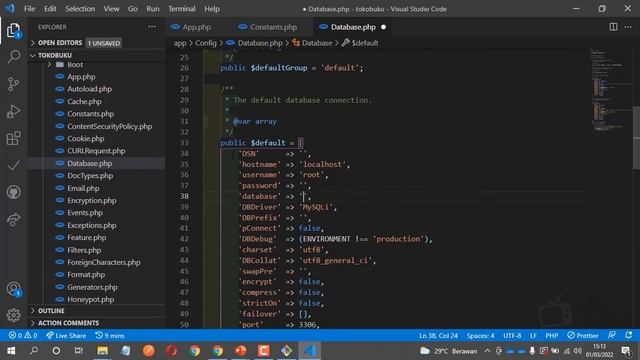Click the Split Editor Right icon
This screenshot has height=360, width=640.
pos(613,27)
